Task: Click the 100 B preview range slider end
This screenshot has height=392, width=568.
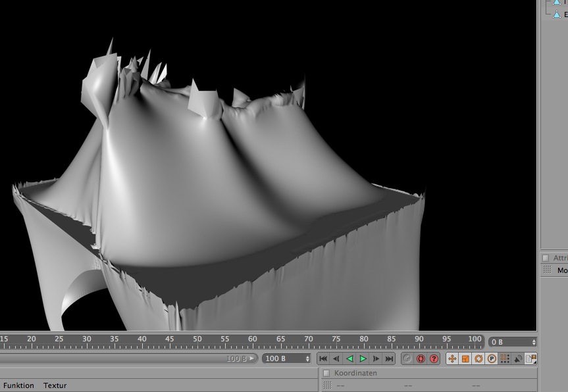Action: (x=251, y=358)
